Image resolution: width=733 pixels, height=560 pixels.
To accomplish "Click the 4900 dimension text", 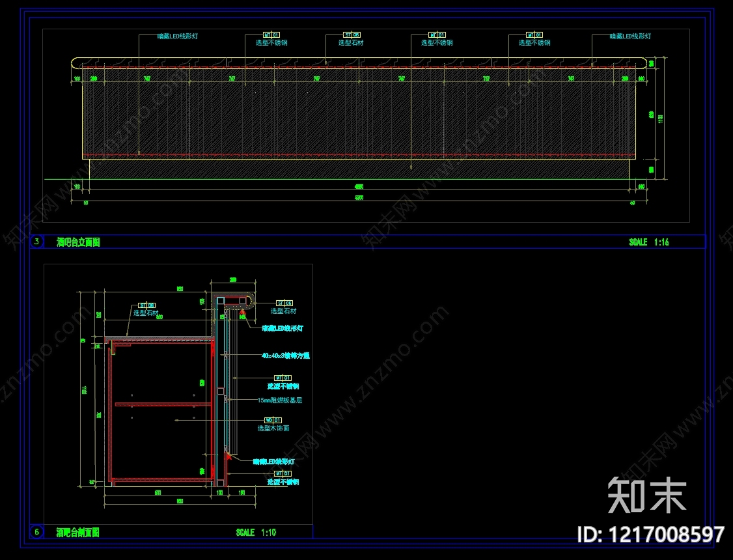I will [359, 186].
